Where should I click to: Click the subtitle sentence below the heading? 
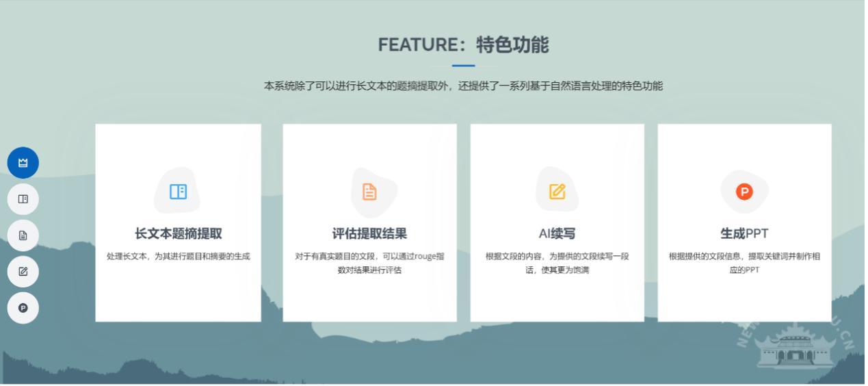tap(463, 86)
